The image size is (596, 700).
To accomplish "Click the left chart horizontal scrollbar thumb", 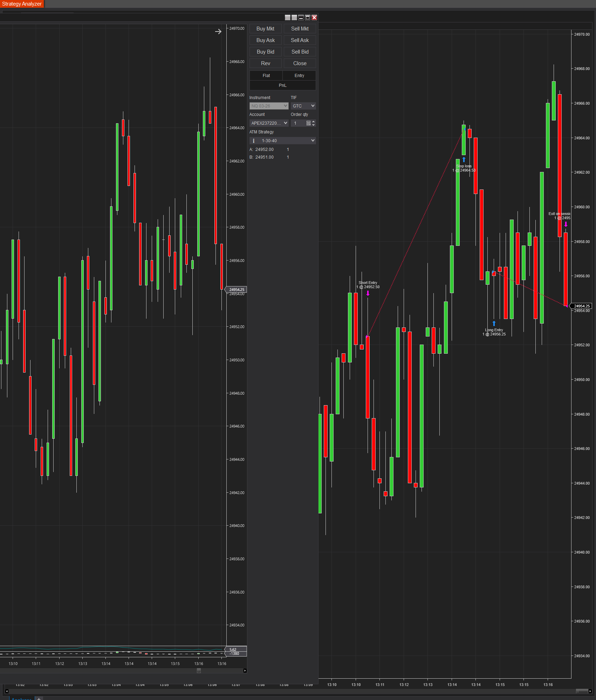I will (x=199, y=671).
